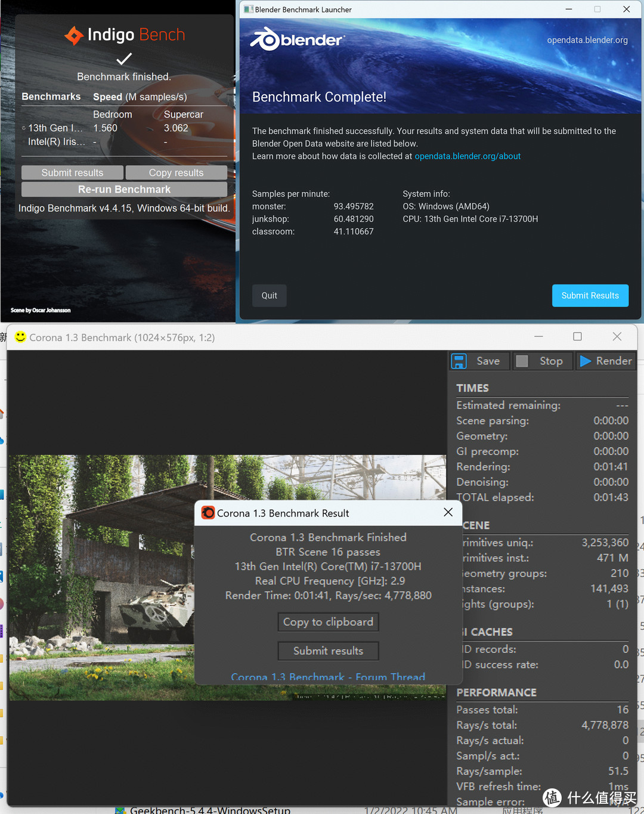Click the Geekbench setup file icon

pyautogui.click(x=120, y=810)
